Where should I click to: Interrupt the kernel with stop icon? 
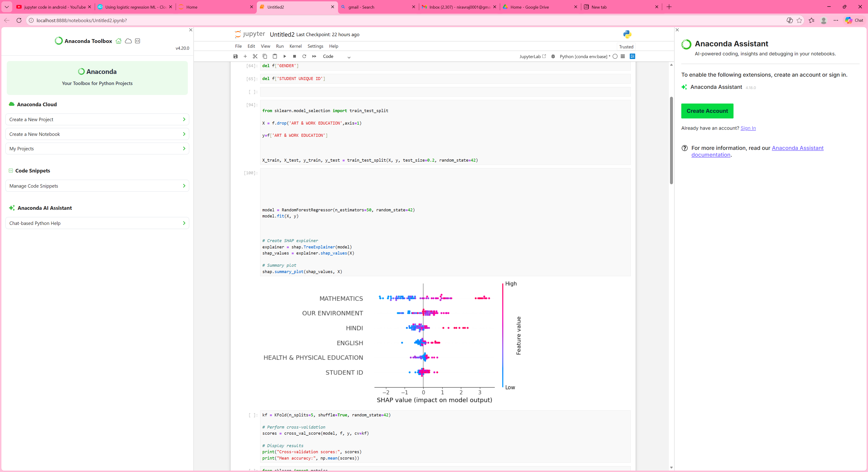[294, 56]
